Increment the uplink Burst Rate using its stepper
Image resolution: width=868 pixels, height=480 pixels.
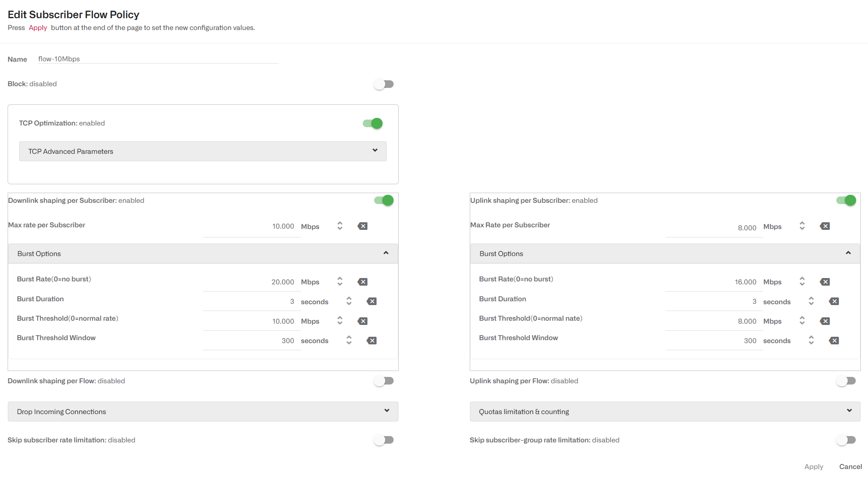802,279
